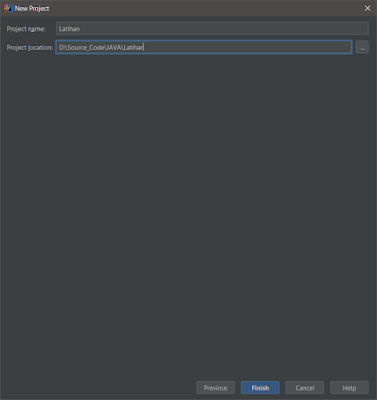Cancel the New Project wizard
The width and height of the screenshot is (377, 400).
[x=305, y=388]
